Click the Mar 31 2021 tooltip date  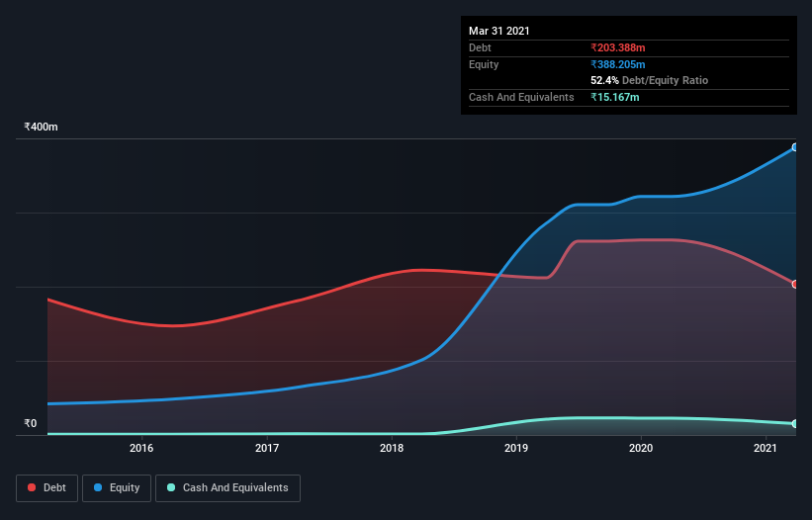click(x=499, y=31)
